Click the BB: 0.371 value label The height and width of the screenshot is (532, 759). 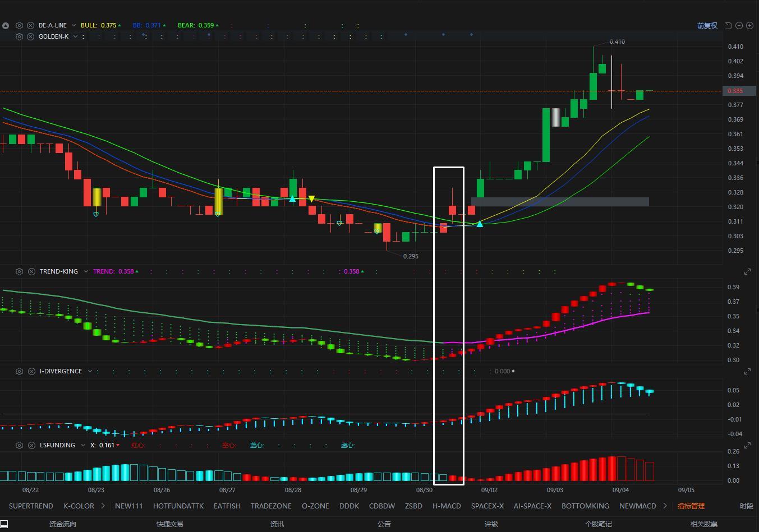(149, 25)
